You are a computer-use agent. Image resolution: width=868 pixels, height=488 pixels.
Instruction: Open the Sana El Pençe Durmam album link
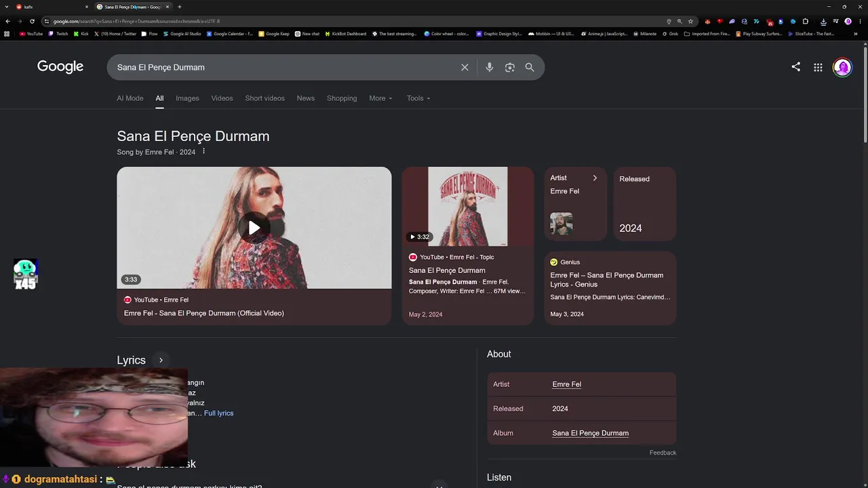(591, 433)
